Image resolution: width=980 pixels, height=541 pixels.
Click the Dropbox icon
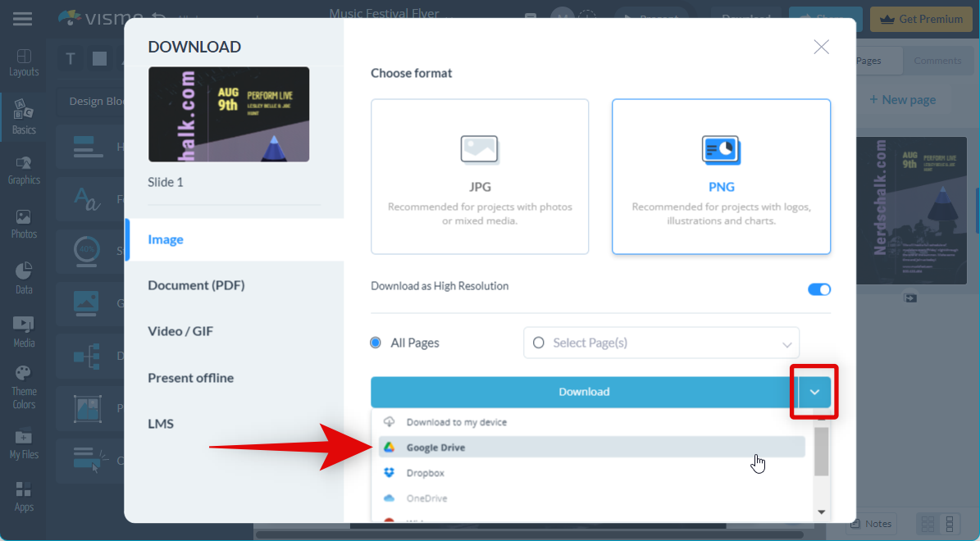point(389,473)
